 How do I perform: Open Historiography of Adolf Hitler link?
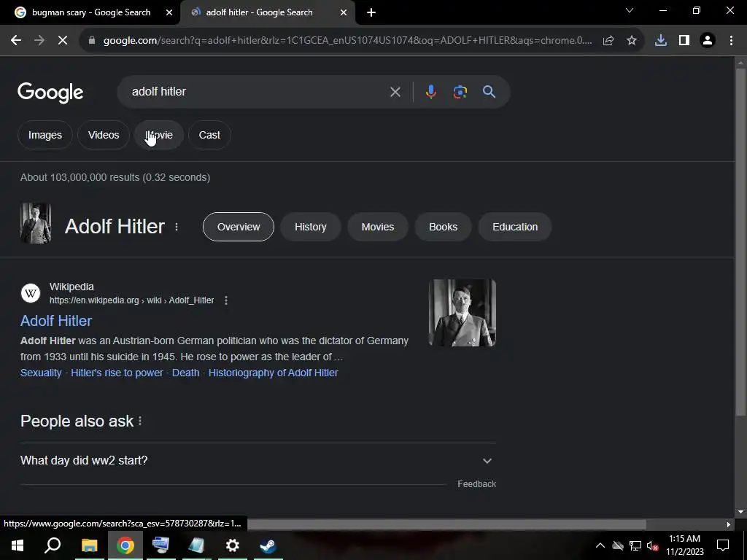[273, 373]
